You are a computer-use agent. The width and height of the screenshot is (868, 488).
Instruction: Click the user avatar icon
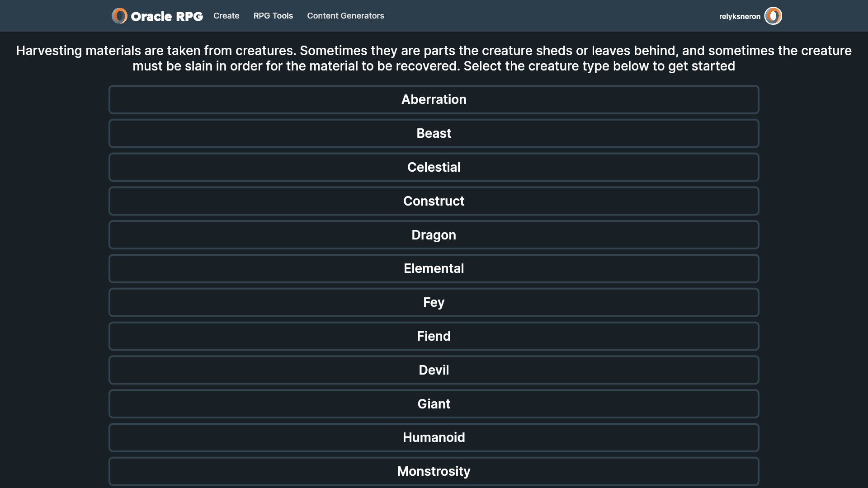[773, 16]
